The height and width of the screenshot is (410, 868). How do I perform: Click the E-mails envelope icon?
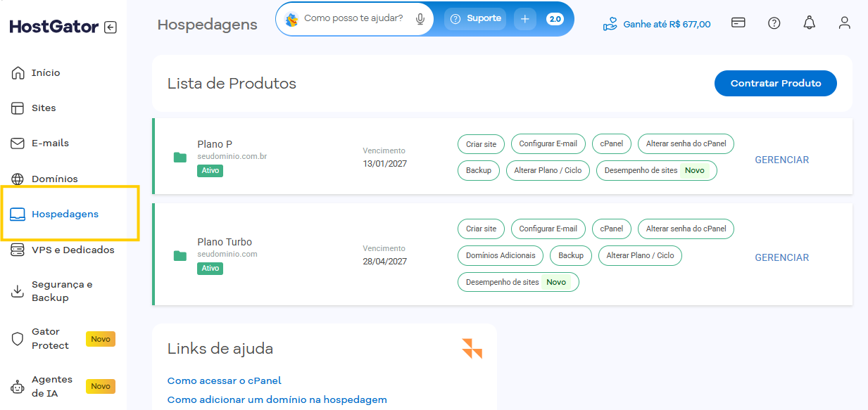point(18,143)
